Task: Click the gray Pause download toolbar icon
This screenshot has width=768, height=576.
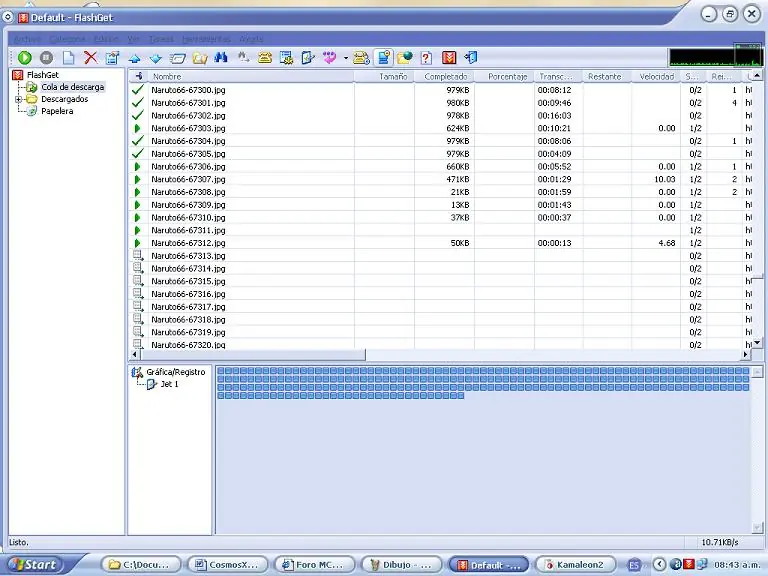Action: coord(47,58)
